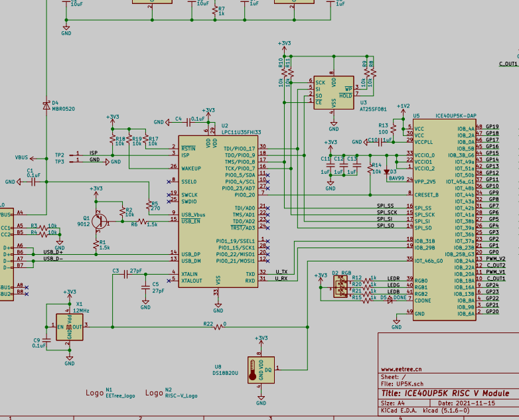Image resolution: width=519 pixels, height=420 pixels.
Task: Click the title block Title text
Action: click(x=445, y=393)
